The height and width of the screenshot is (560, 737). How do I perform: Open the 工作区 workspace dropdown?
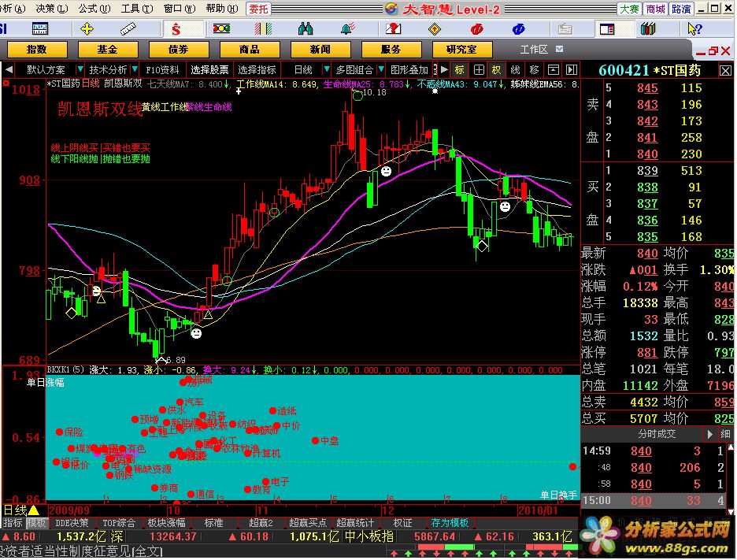[x=559, y=49]
